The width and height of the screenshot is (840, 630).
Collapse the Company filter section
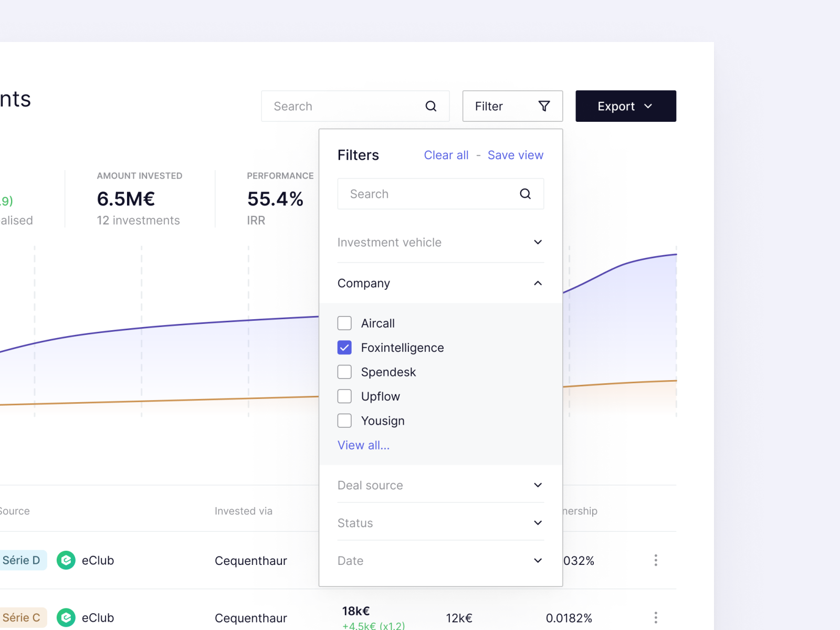click(x=538, y=283)
